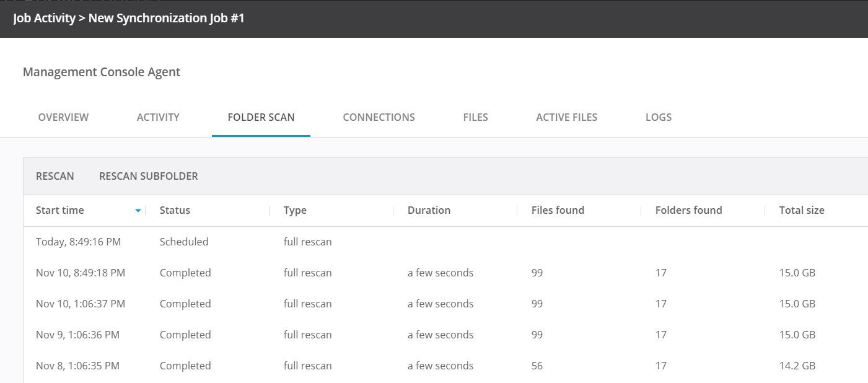This screenshot has width=868, height=383.
Task: Click the Folders found column header
Action: (x=688, y=210)
